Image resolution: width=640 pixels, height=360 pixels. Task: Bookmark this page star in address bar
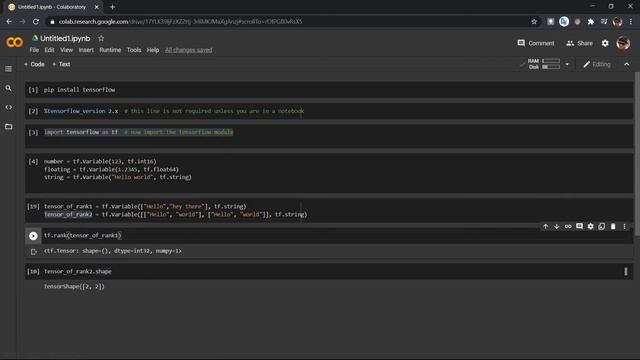point(534,22)
